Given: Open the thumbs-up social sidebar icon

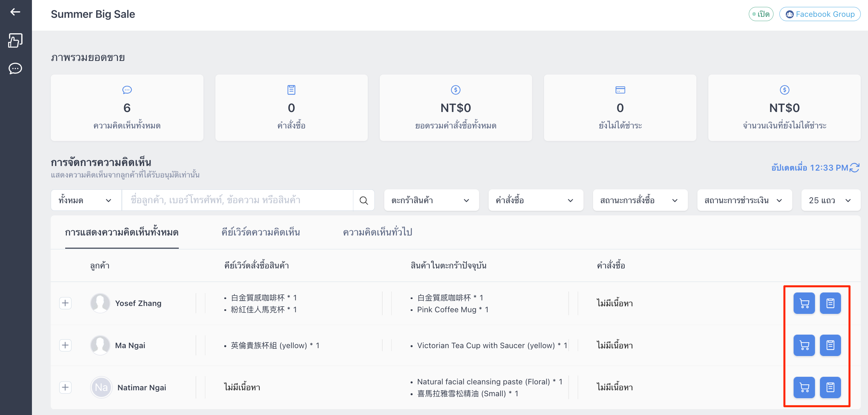Looking at the screenshot, I should pos(15,41).
